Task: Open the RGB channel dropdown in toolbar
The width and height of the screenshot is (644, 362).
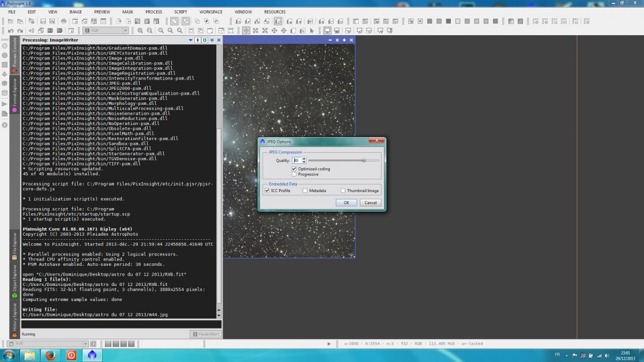Action: tap(106, 31)
